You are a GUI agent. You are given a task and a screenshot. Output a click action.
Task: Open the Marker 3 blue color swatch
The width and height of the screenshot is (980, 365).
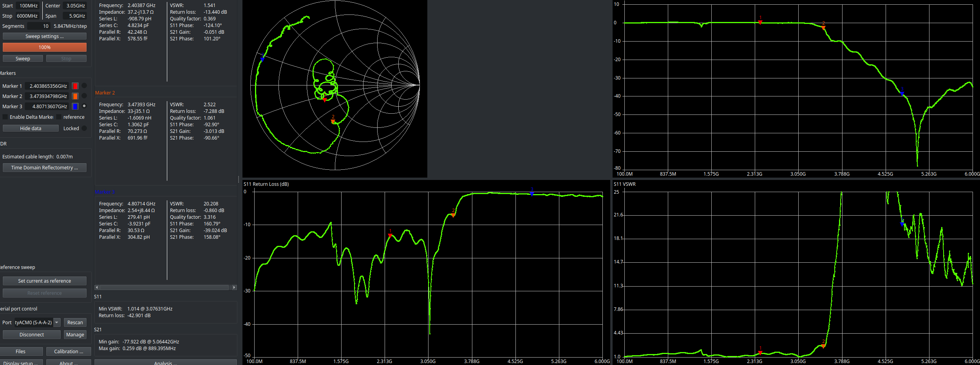click(75, 106)
